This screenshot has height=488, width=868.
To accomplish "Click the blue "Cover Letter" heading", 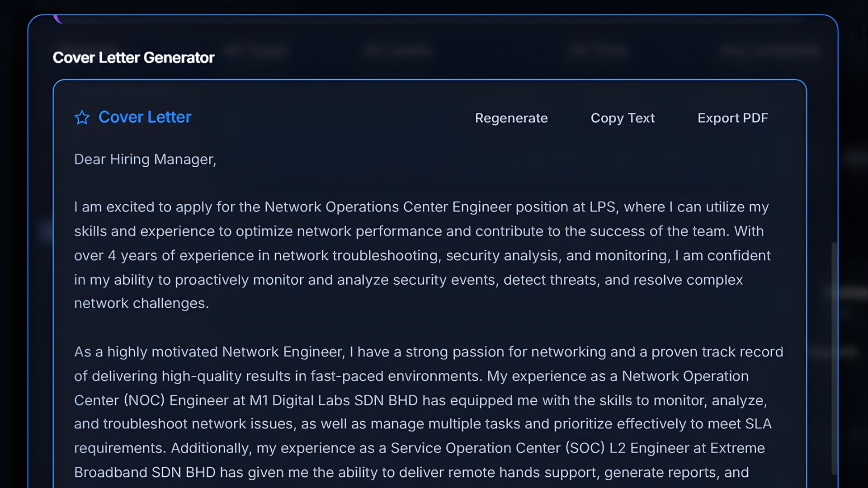I will coord(145,117).
